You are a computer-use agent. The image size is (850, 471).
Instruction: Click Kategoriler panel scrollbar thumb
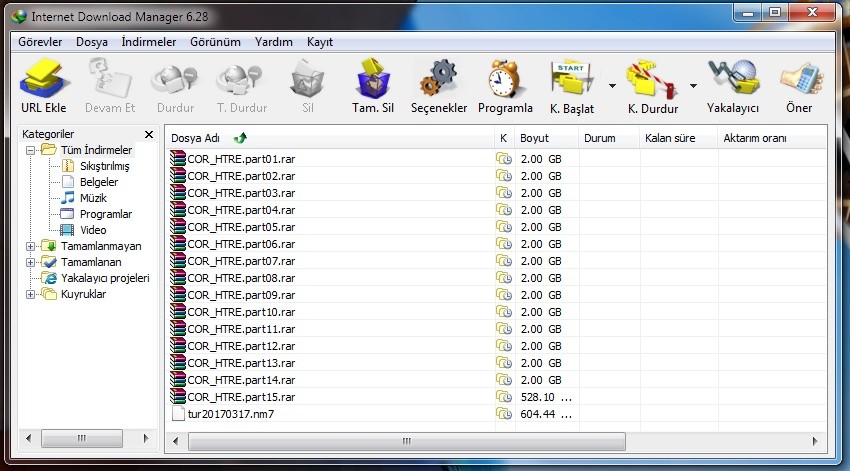click(82, 438)
